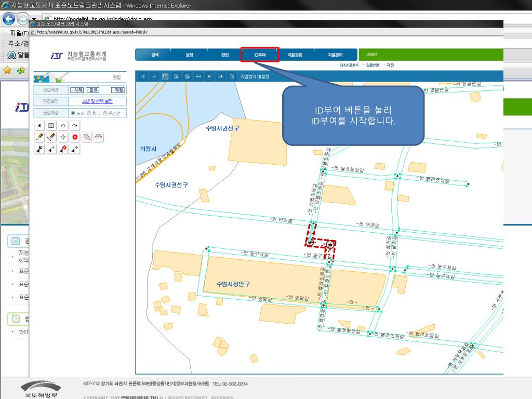The height and width of the screenshot is (399, 532).
Task: Click the GPS자료추가 link
Action: (349, 65)
